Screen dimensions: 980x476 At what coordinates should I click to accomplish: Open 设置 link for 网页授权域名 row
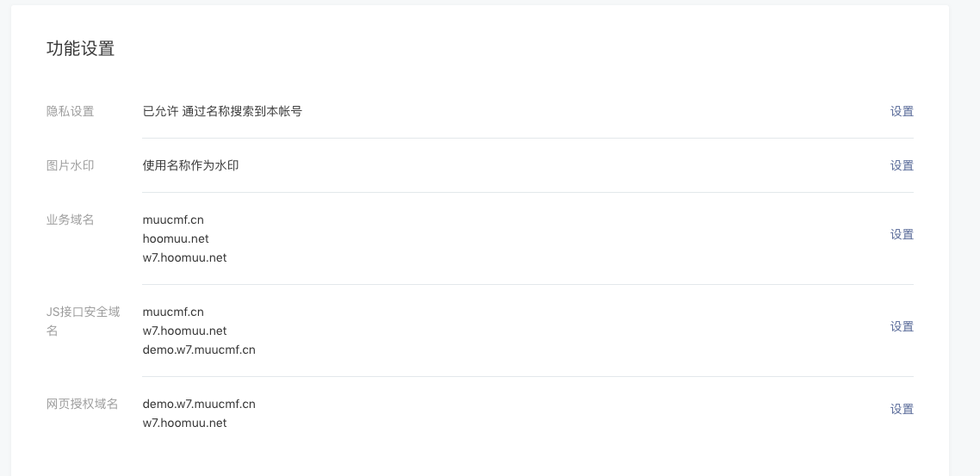(x=902, y=409)
